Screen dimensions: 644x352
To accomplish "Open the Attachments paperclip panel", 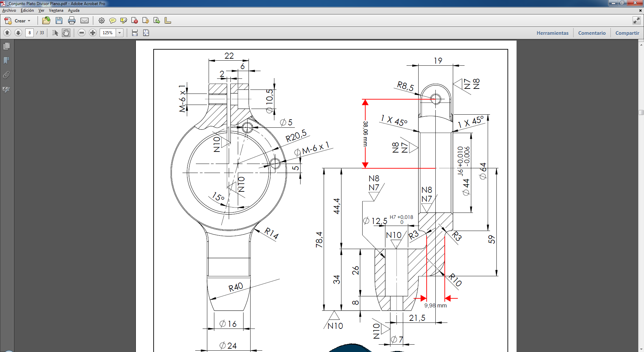I will click(x=6, y=75).
